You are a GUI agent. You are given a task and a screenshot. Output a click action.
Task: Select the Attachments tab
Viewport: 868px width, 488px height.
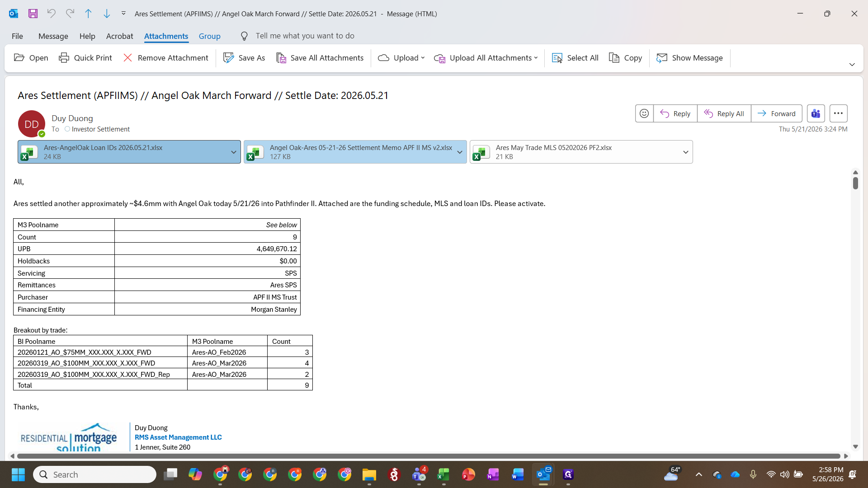166,36
